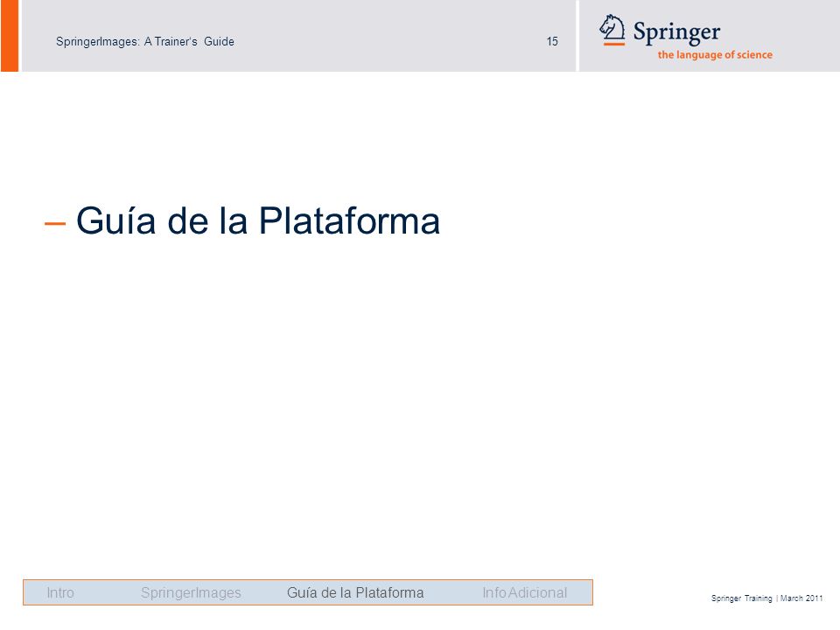Click the footer text 'Springer Training | March 2011'

[x=766, y=598]
